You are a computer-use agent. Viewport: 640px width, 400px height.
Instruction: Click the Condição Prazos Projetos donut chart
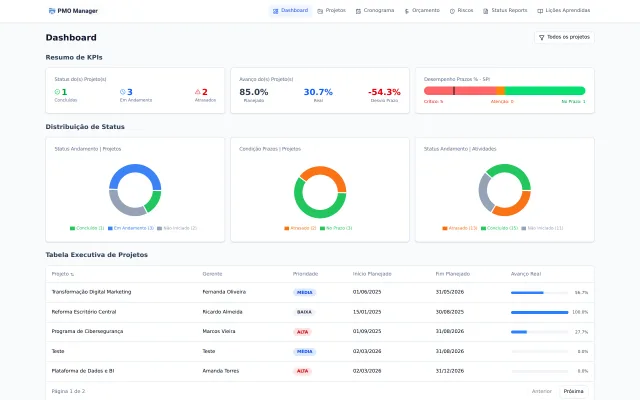320,192
